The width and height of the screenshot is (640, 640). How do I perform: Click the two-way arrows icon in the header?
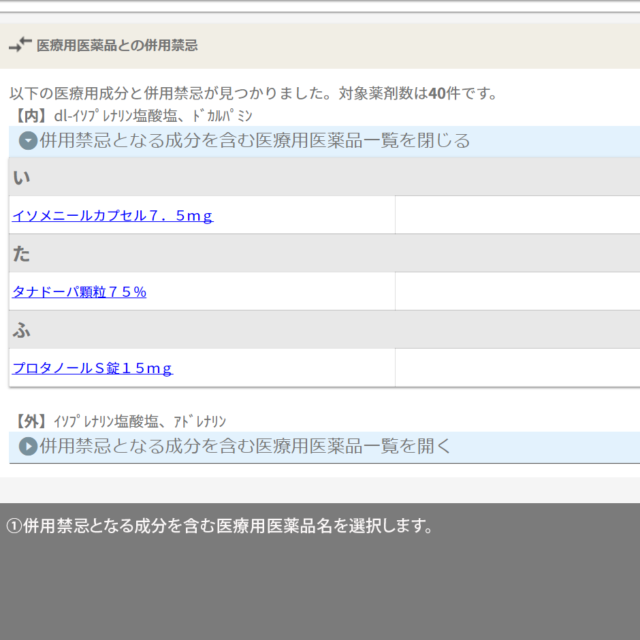click(x=20, y=45)
